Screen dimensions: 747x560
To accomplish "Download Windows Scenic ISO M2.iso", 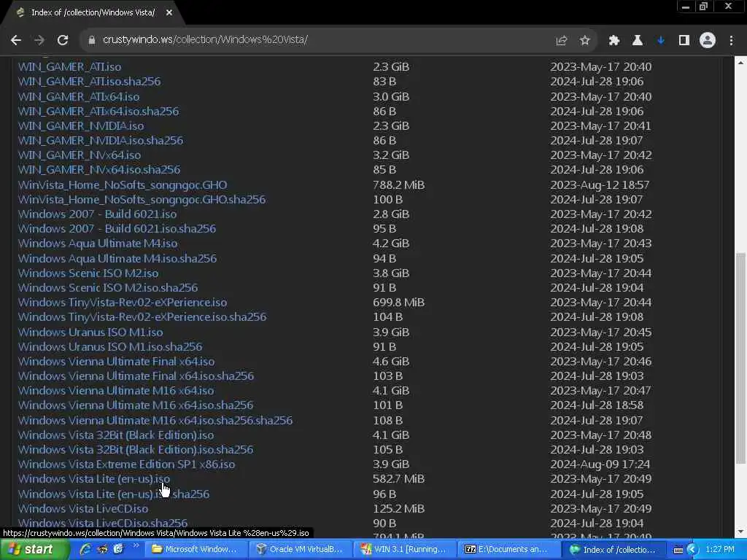I will click(x=88, y=273).
